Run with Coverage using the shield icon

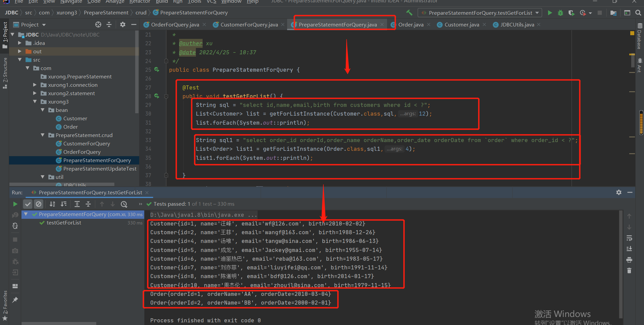coord(572,13)
